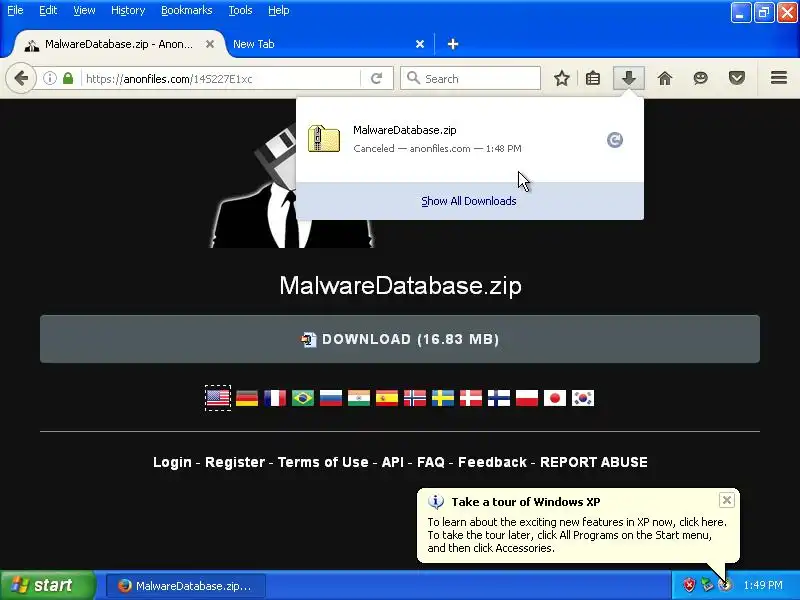
Task: Click the network tray icon
Action: click(x=707, y=585)
